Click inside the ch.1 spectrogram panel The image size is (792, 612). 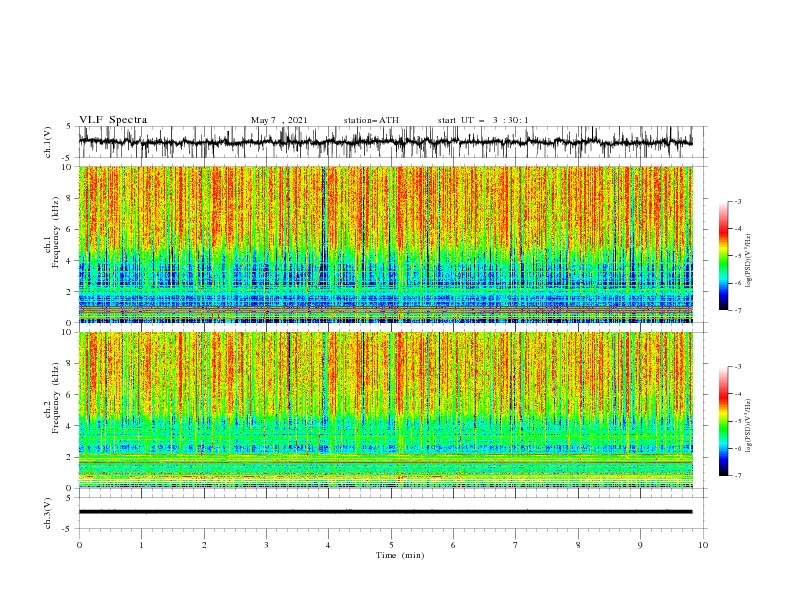[385, 244]
